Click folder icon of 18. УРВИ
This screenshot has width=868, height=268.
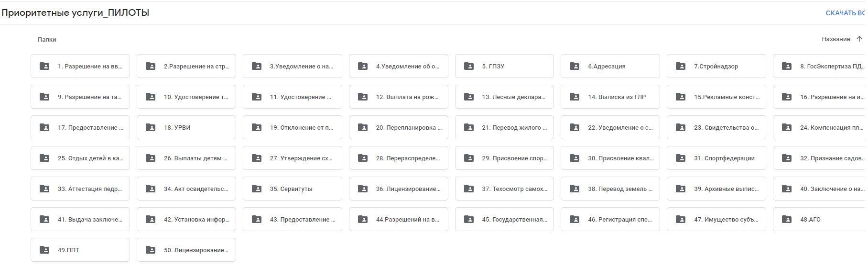151,128
